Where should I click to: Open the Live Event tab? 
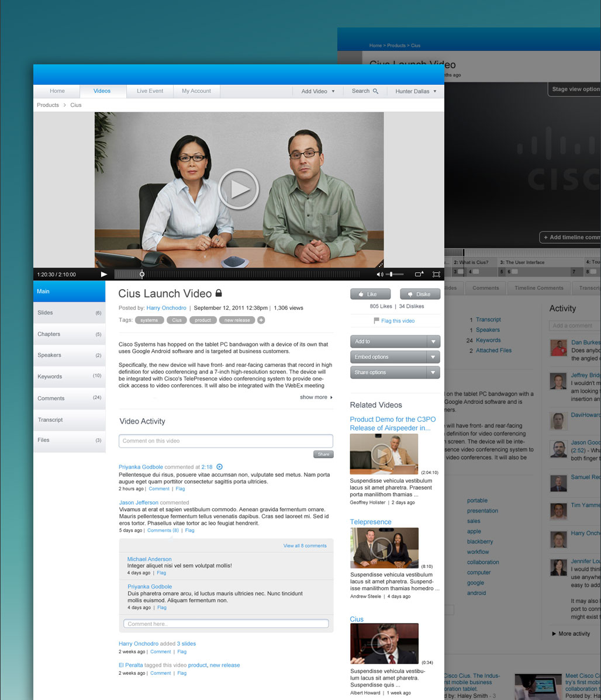[150, 91]
